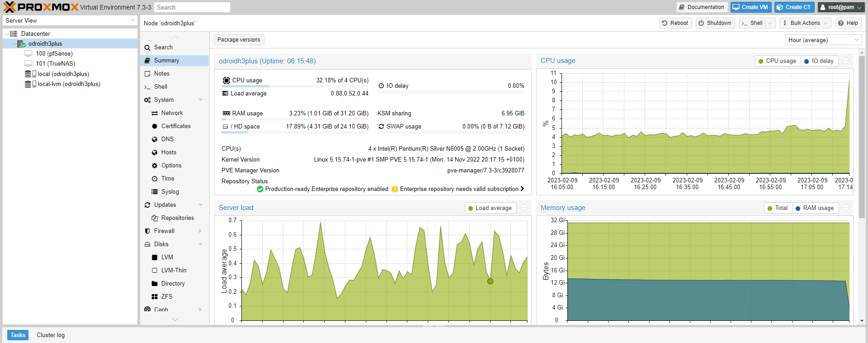Click the top Search input field
The width and height of the screenshot is (868, 343).
point(192,7)
